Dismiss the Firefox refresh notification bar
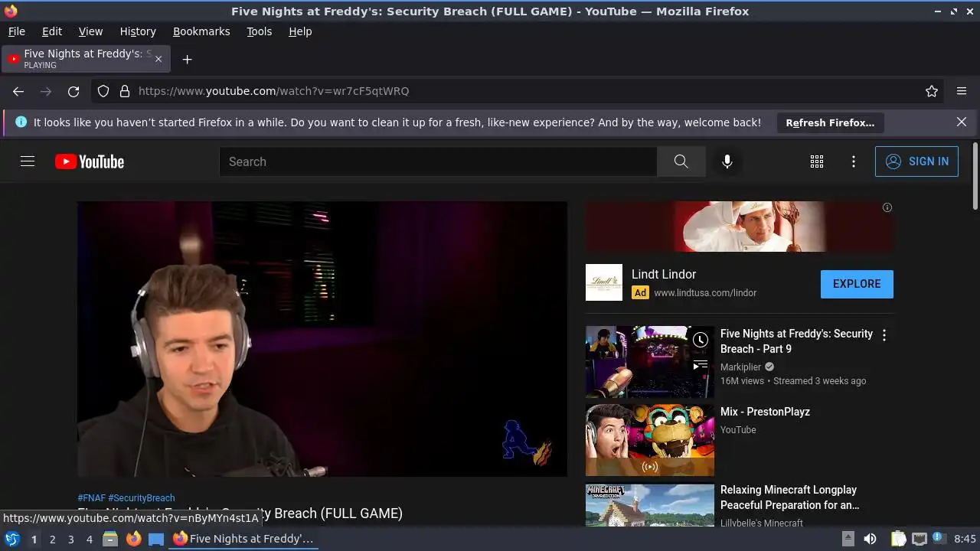980x551 pixels. pyautogui.click(x=962, y=122)
